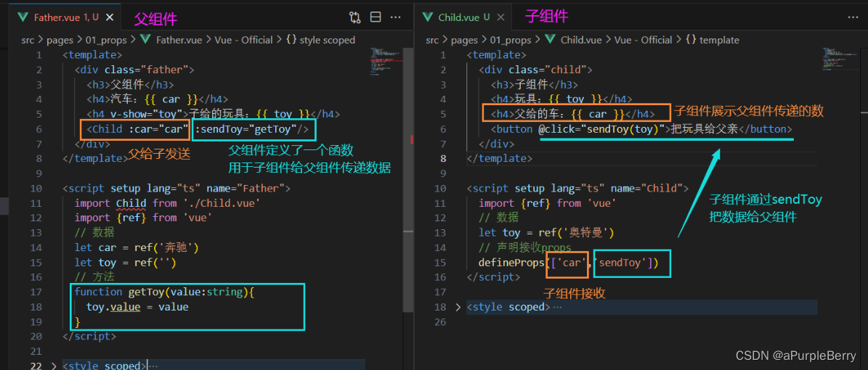Click '// 声明接收props' comment in Child.vue

[524, 247]
